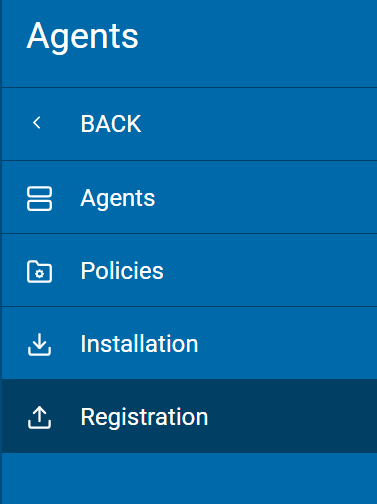The height and width of the screenshot is (504, 377).
Task: Open the Policies menu item text
Action: (122, 270)
